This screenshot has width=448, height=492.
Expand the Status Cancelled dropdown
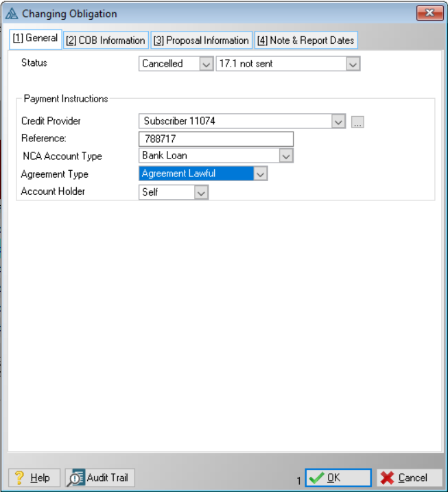[x=206, y=64]
